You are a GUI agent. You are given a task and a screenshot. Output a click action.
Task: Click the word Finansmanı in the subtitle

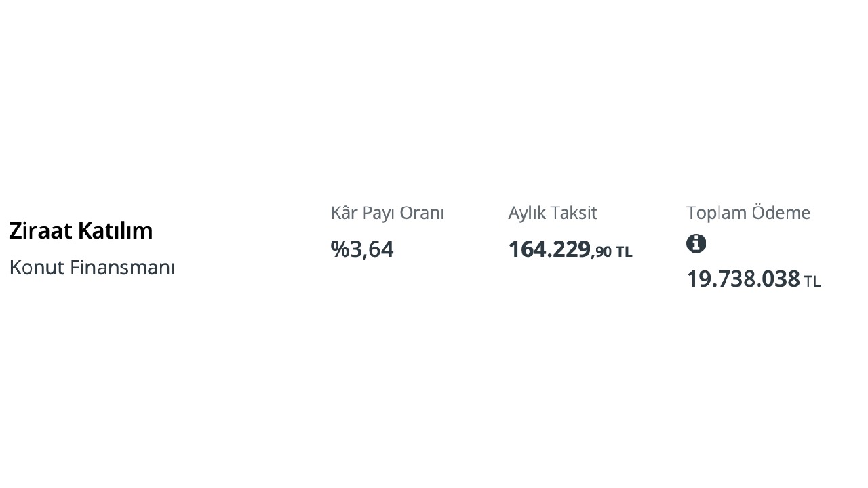coord(122,268)
